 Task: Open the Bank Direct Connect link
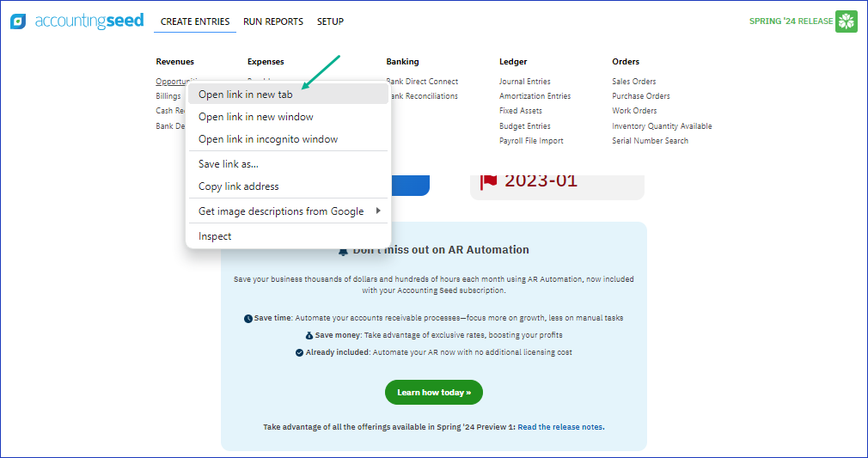pos(422,82)
